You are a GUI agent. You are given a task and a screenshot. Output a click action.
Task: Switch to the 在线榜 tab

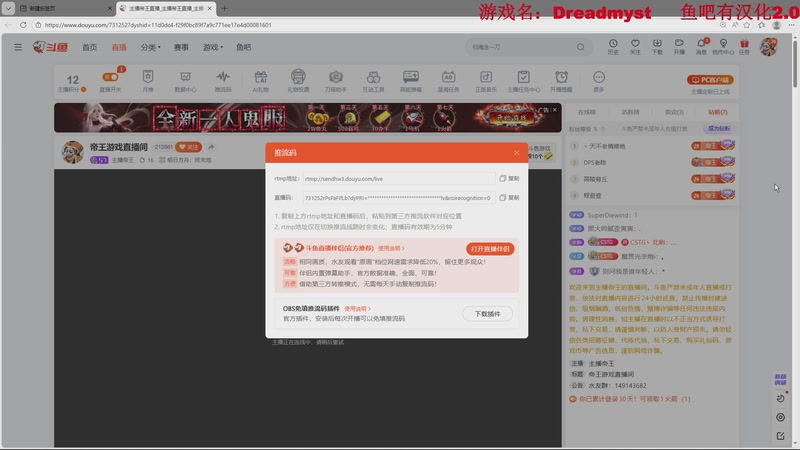(x=587, y=112)
